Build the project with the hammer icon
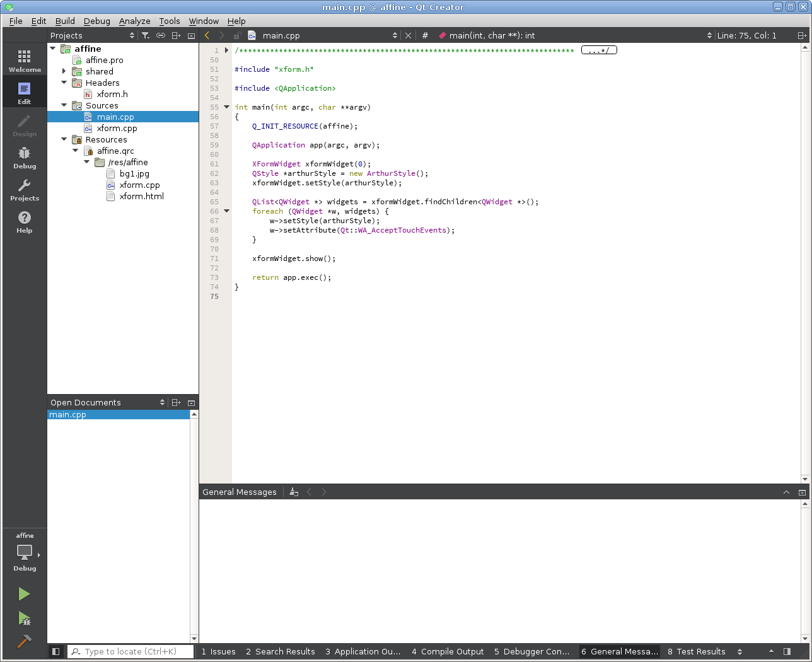The height and width of the screenshot is (662, 812). (24, 641)
